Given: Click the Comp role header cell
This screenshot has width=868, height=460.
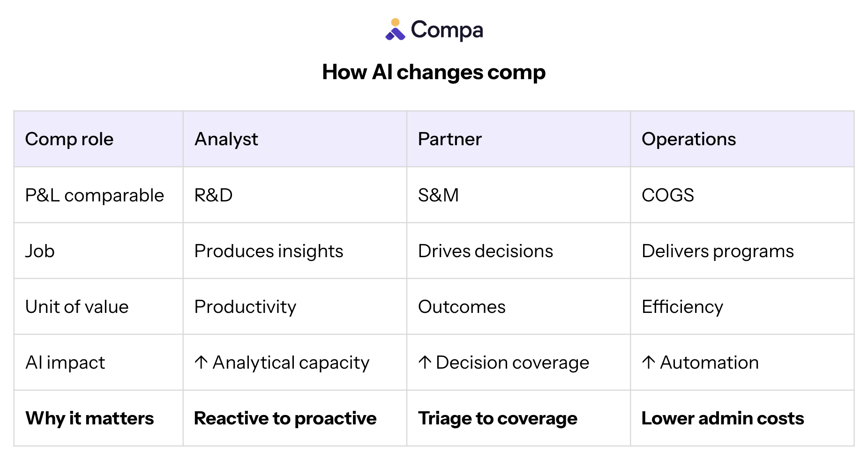Looking at the screenshot, I should 69,139.
